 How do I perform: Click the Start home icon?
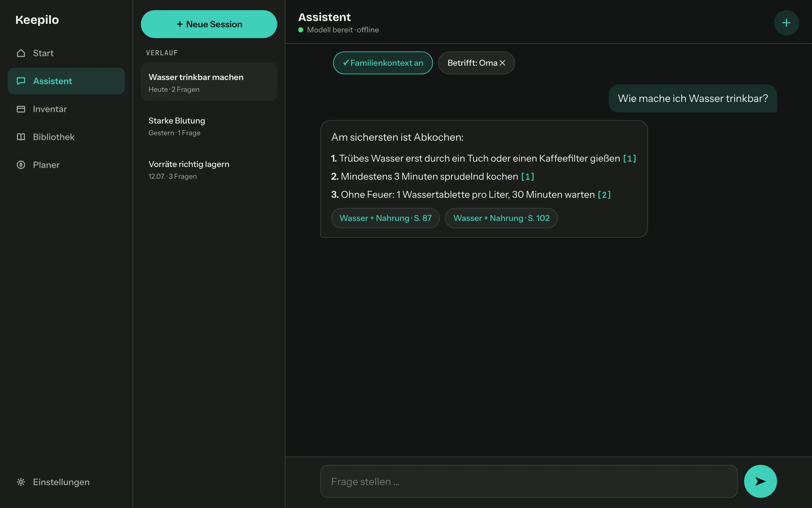[x=21, y=53]
